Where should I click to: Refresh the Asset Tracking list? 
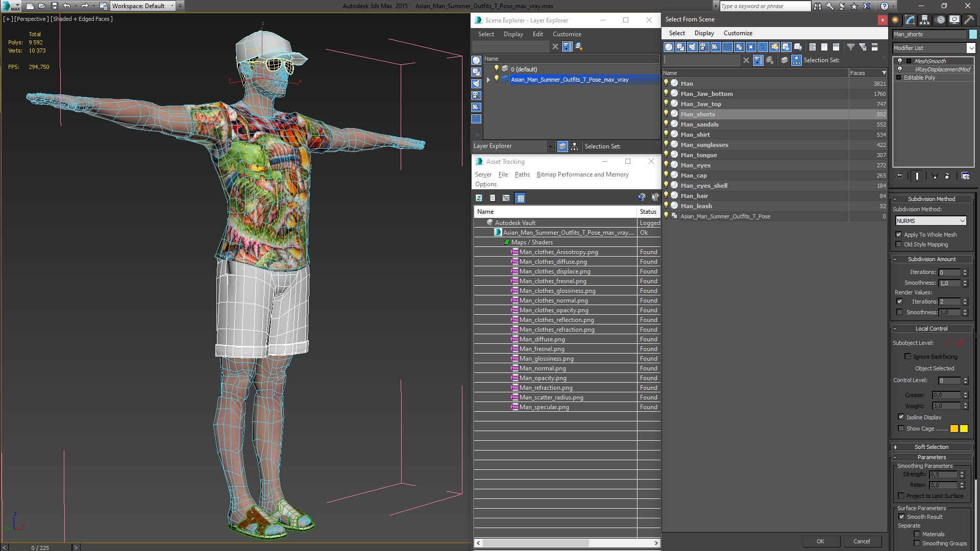[x=479, y=198]
